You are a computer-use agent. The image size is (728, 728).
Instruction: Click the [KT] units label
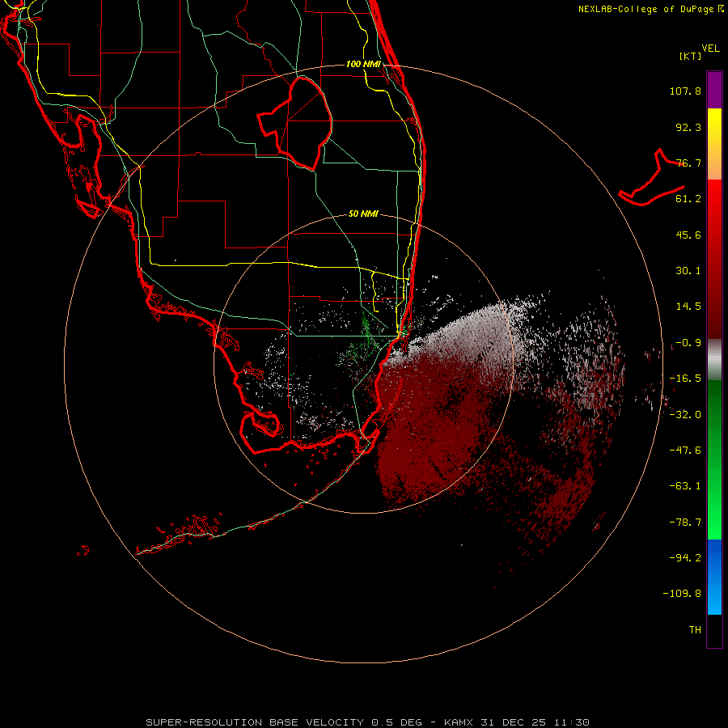click(690, 56)
